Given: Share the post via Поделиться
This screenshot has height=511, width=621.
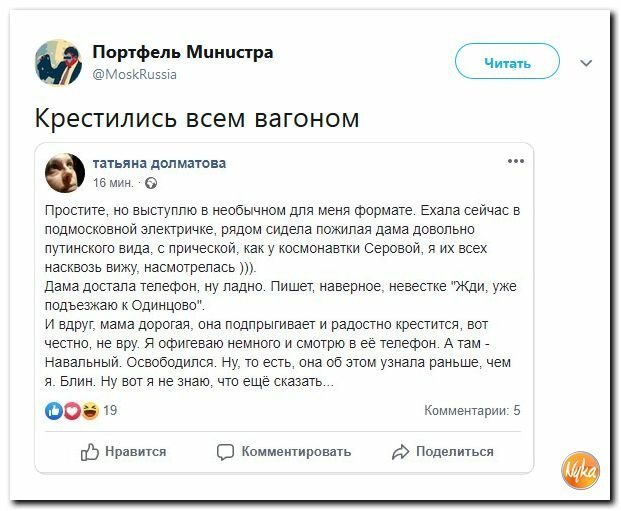Looking at the screenshot, I should tap(442, 452).
